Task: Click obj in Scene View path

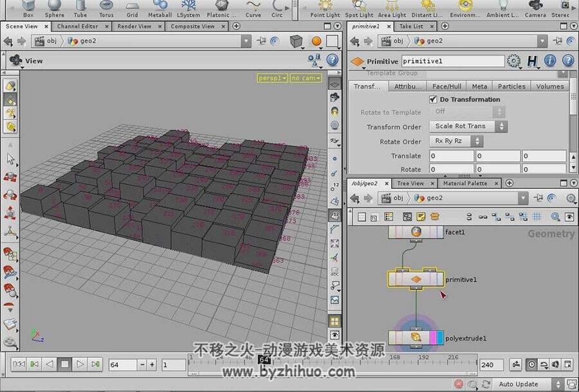Action: pyautogui.click(x=51, y=41)
